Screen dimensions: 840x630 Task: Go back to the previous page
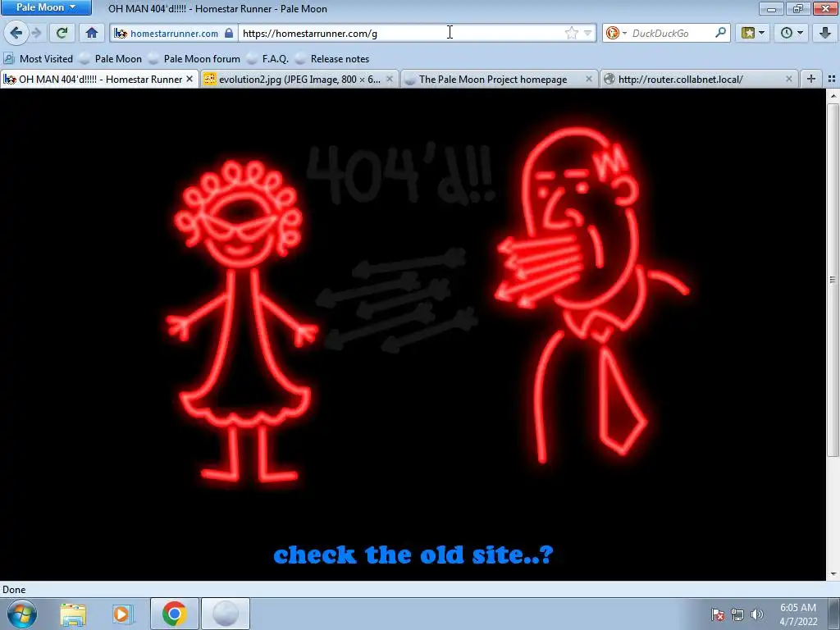[x=16, y=33]
